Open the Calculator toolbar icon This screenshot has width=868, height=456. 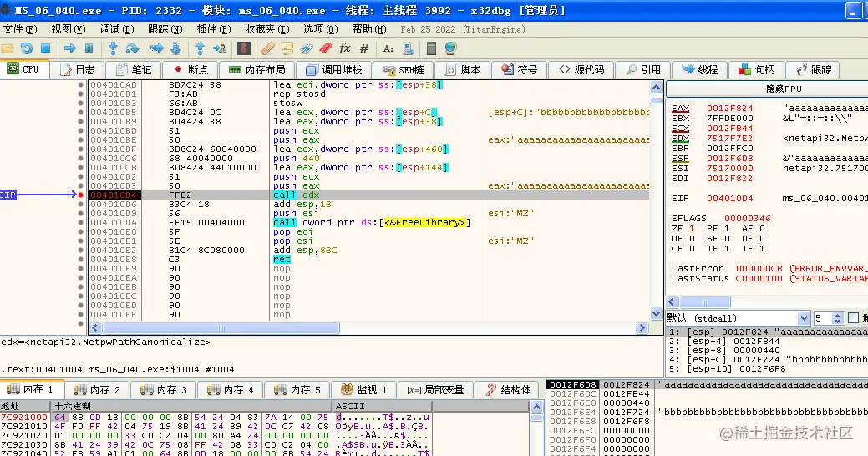431,48
